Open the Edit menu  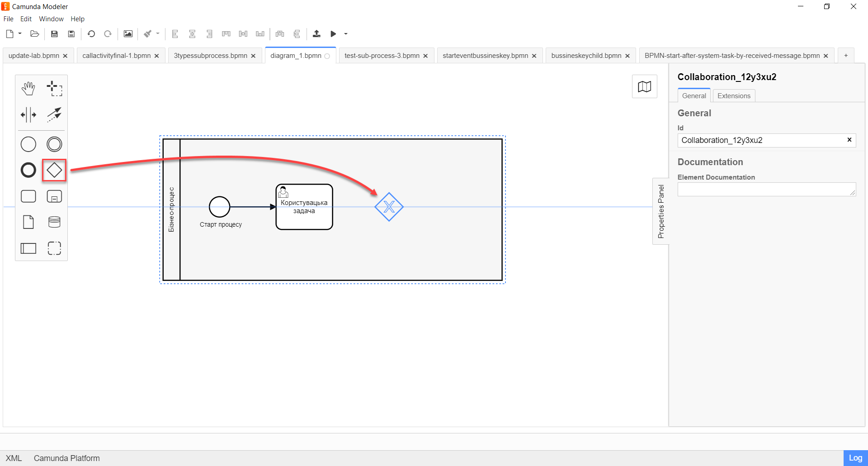[x=26, y=19]
